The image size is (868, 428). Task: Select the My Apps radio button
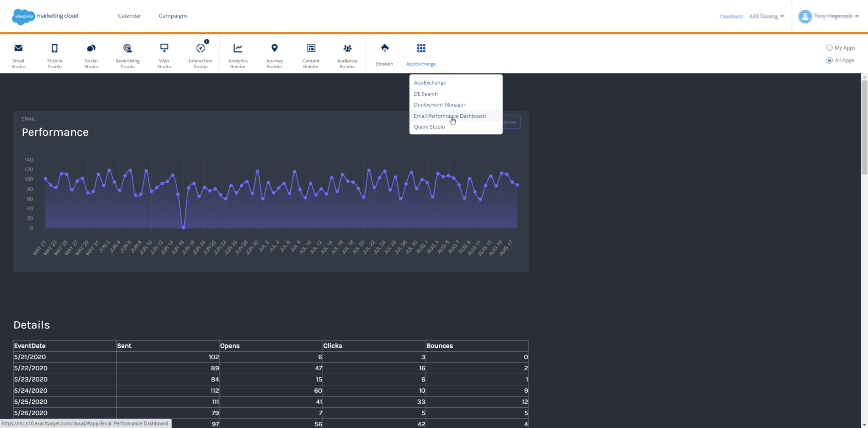[829, 48]
